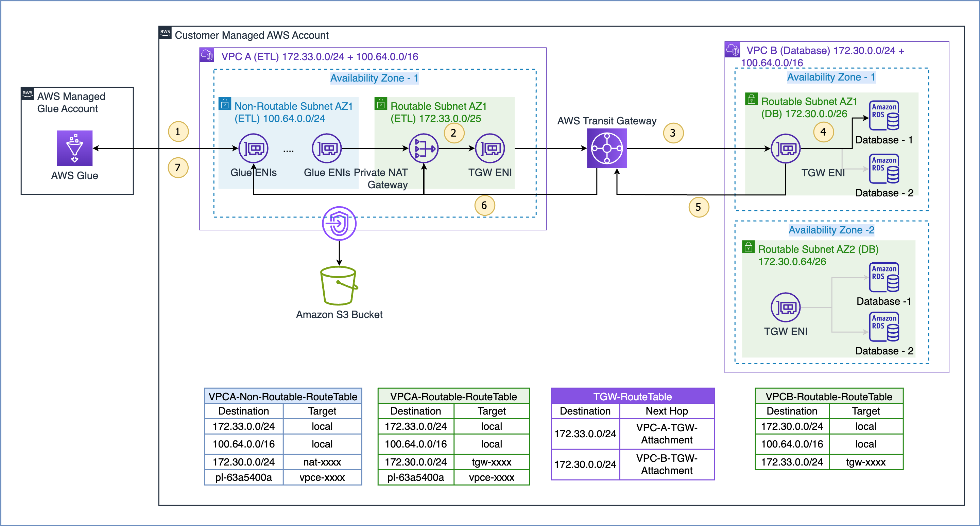Click the S3 VPC endpoint shield icon

pyautogui.click(x=339, y=223)
